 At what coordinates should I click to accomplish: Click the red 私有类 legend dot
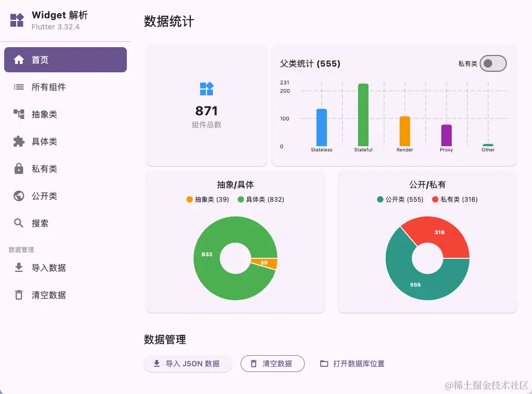tap(436, 200)
